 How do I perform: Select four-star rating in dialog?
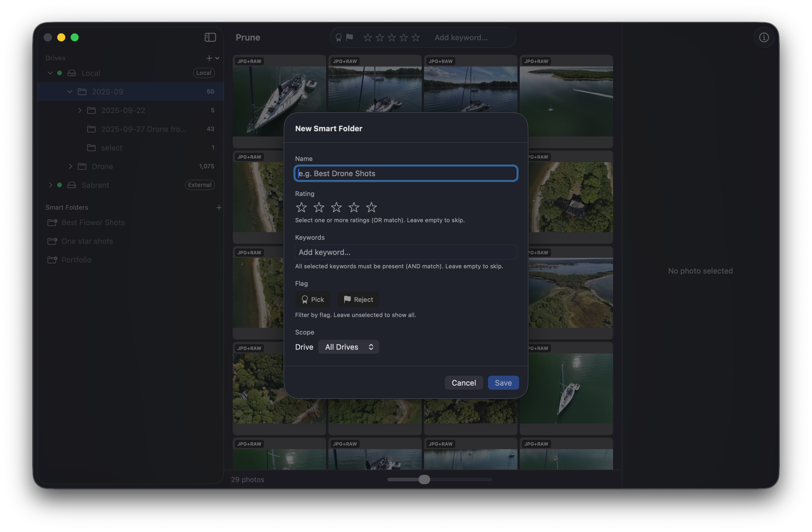point(354,207)
